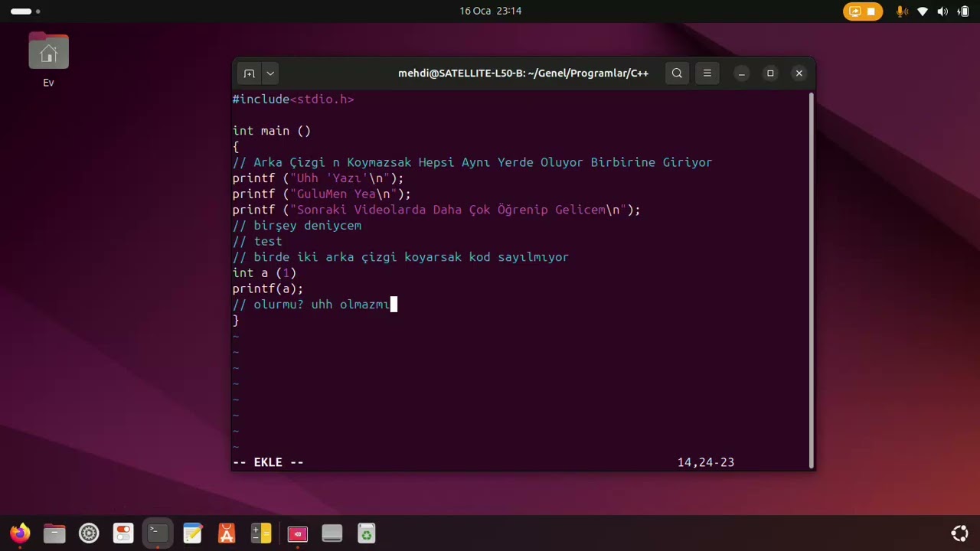Open the Wi-Fi network indicator
This screenshot has height=551, width=980.
point(923,11)
